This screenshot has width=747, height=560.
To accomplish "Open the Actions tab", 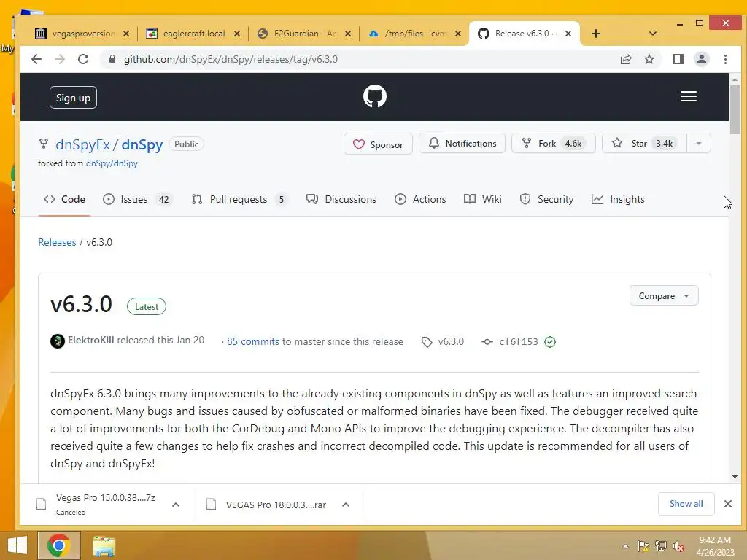I will point(420,199).
